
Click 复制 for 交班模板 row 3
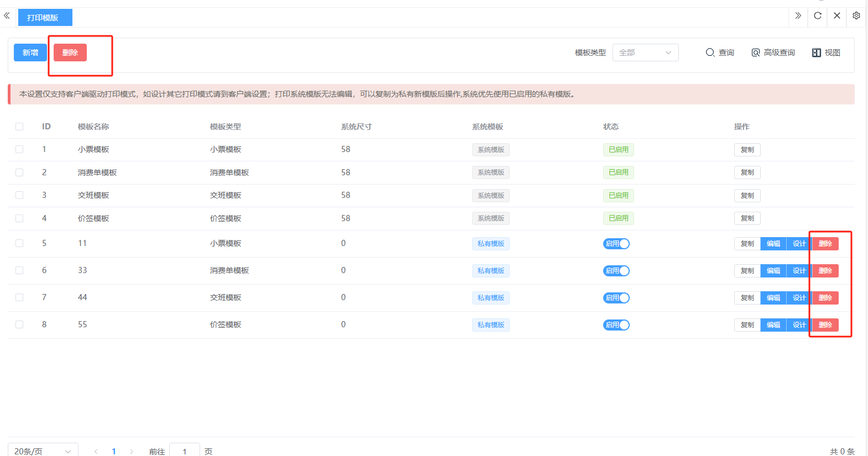click(747, 196)
